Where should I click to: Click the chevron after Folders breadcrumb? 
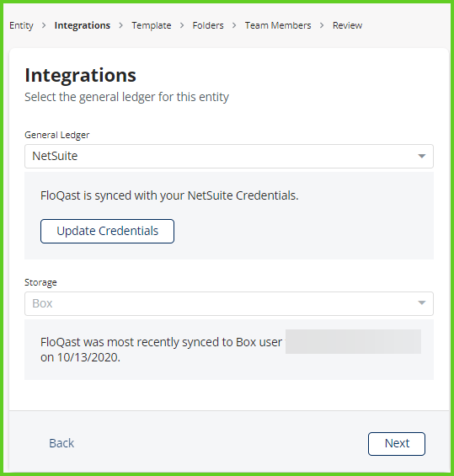[x=234, y=25]
